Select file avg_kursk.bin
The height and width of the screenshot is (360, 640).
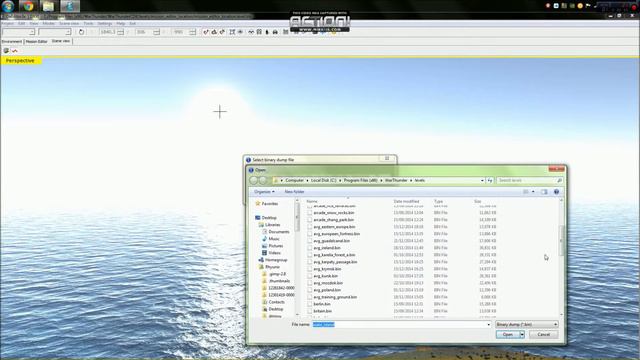tap(323, 276)
